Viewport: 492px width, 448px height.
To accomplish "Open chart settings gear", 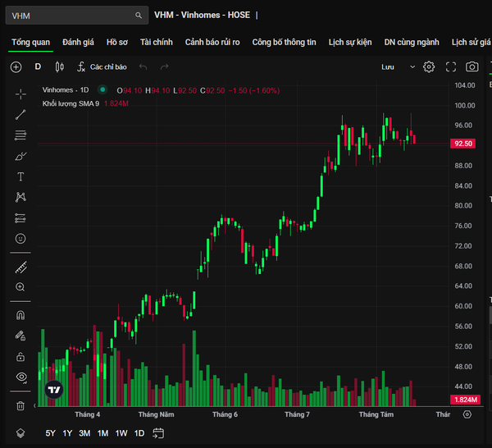I will [429, 66].
